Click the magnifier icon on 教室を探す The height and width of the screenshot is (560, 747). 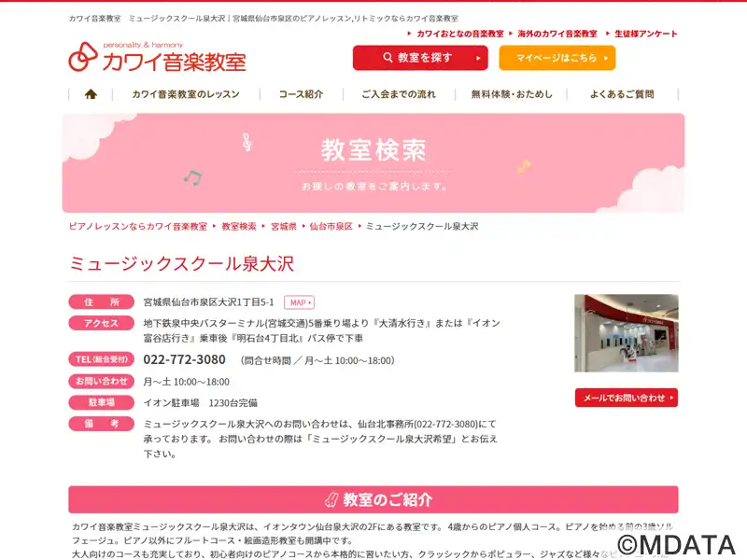tap(388, 58)
